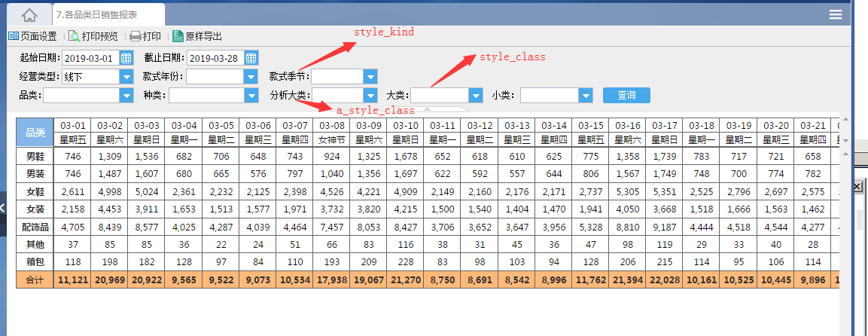The height and width of the screenshot is (336, 868).
Task: Select the 合计 total row label
Action: (35, 280)
